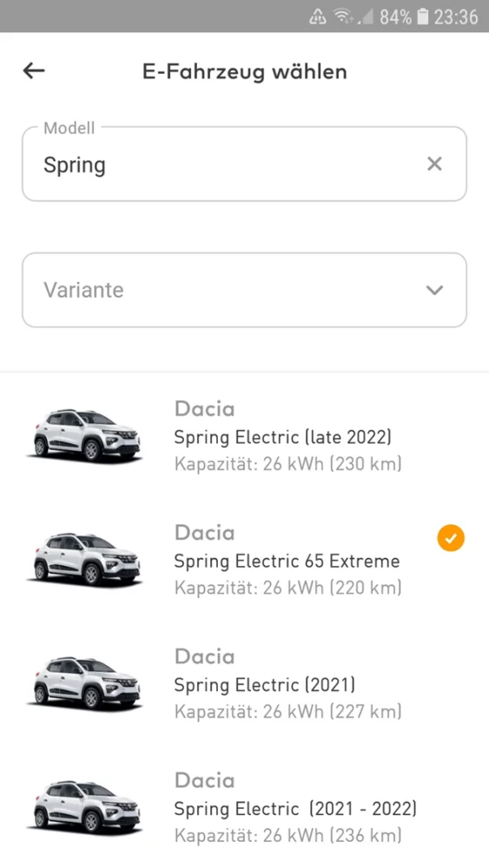Image resolution: width=489 pixels, height=868 pixels.
Task: Select Spring Electric (late 2022)
Action: click(x=244, y=437)
